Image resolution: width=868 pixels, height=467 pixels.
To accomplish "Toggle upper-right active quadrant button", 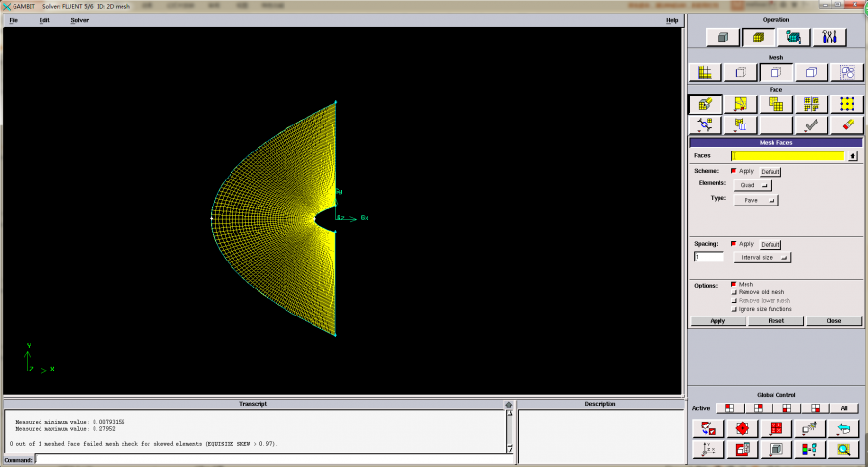I will pyautogui.click(x=758, y=408).
